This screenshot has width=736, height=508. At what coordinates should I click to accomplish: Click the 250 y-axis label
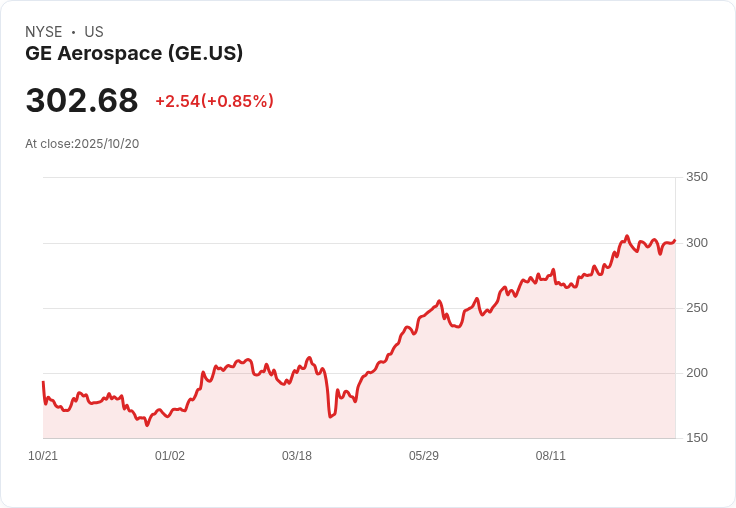[x=697, y=308]
